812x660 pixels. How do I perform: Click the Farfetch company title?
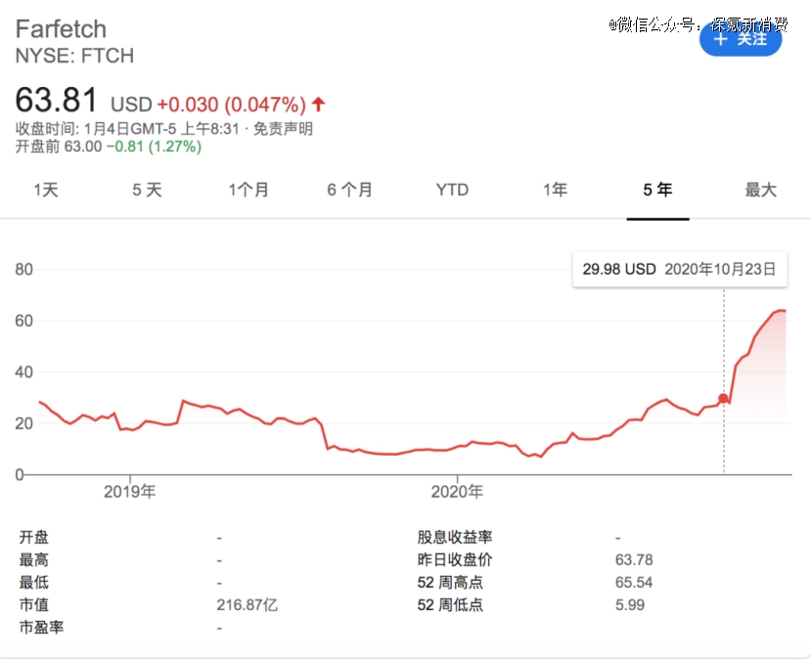click(61, 29)
